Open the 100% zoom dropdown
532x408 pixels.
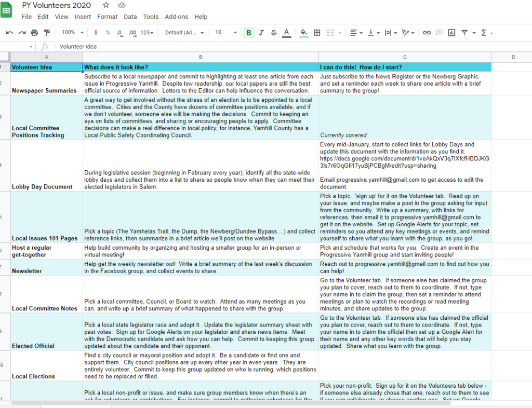pos(72,33)
